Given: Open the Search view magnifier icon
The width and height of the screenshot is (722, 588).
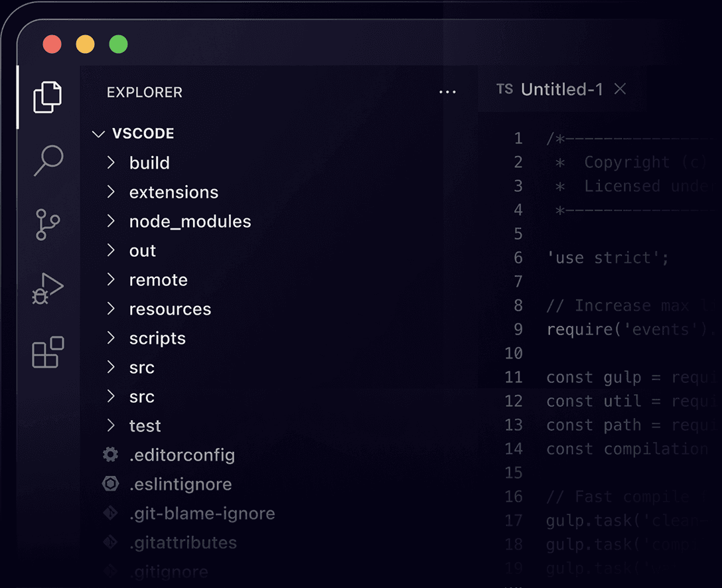Looking at the screenshot, I should click(48, 161).
